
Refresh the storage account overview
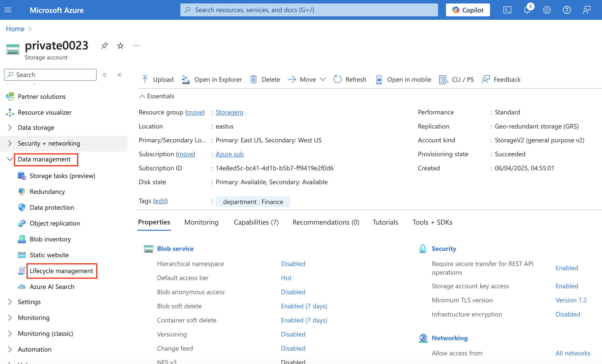pos(350,79)
